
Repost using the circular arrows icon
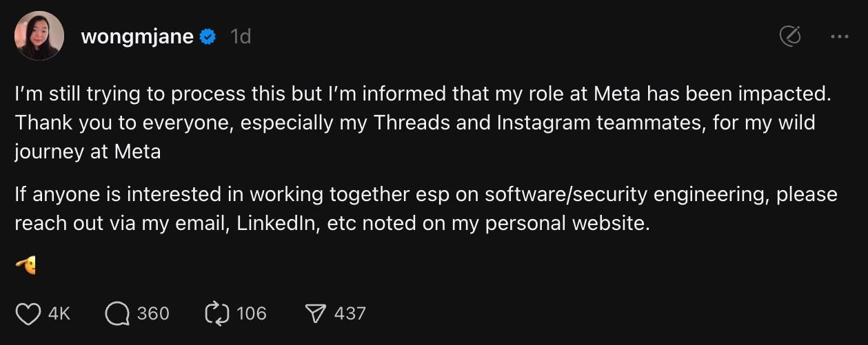217,314
